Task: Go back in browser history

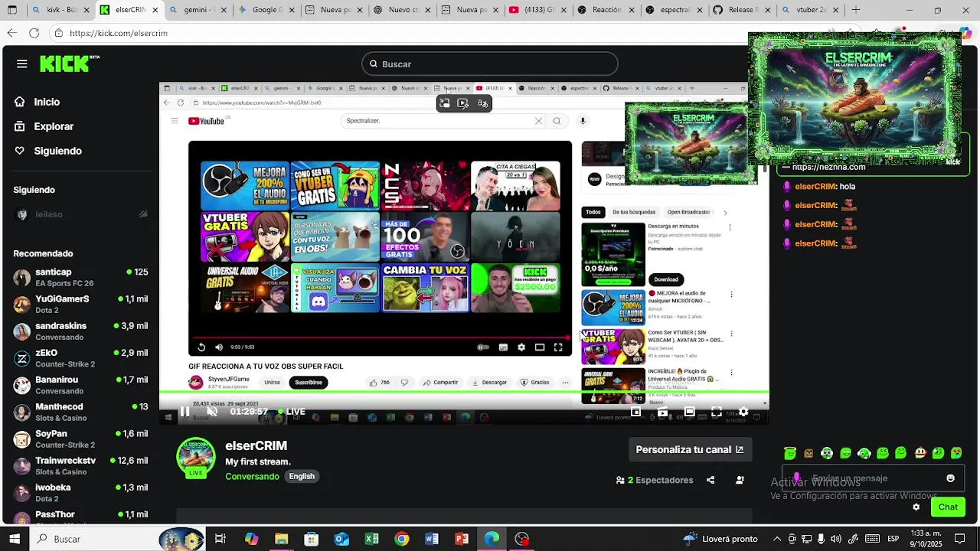Action: pos(11,34)
